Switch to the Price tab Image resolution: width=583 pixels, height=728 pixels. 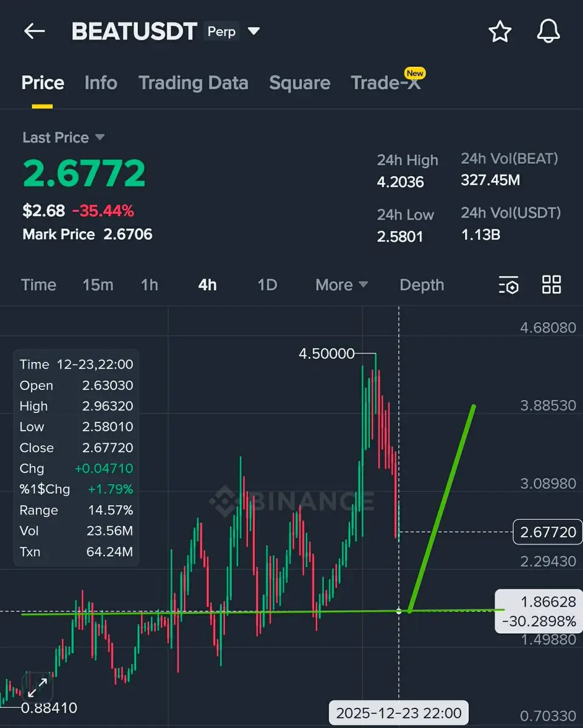click(x=43, y=83)
